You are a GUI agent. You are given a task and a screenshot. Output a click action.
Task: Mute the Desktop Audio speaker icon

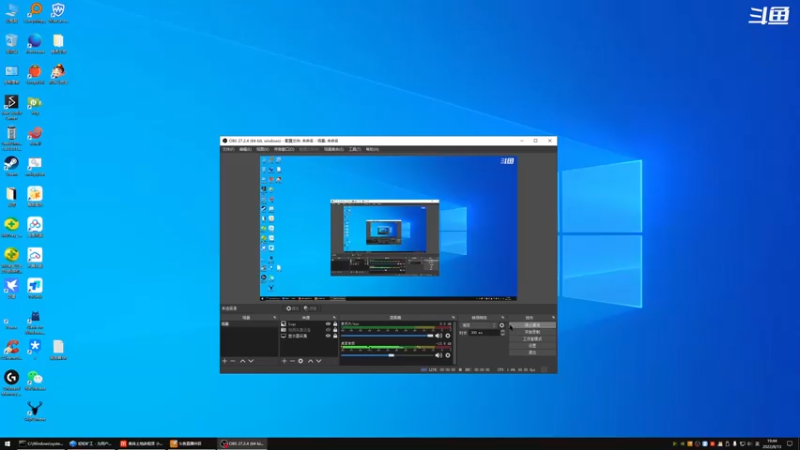[x=439, y=355]
